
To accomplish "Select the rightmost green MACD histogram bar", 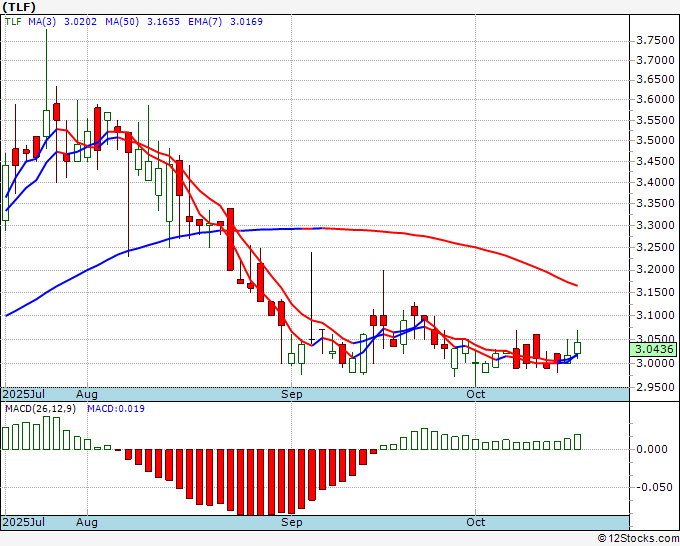I will point(577,442).
